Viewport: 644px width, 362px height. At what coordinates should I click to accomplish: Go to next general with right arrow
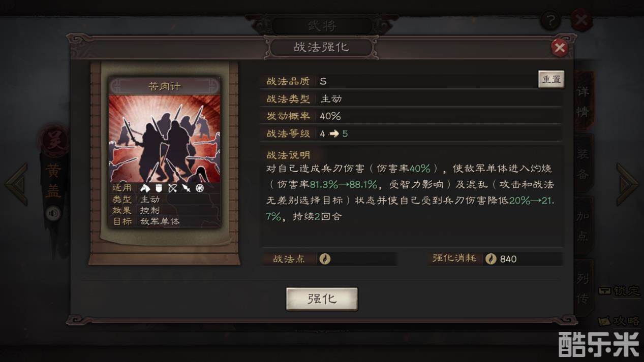[x=627, y=184]
